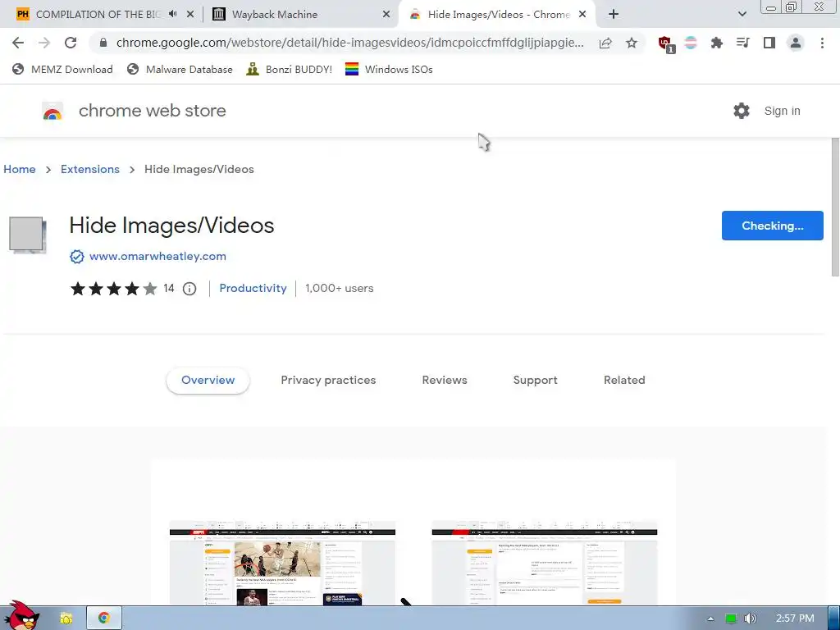Screen dimensions: 840x630
Task: Open the uBlock Origin extension icon
Action: click(666, 44)
